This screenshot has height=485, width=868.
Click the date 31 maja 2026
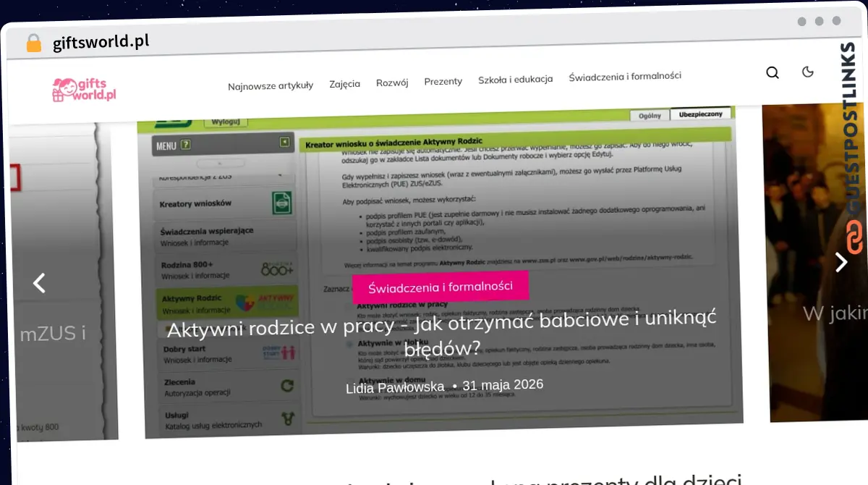tap(503, 384)
